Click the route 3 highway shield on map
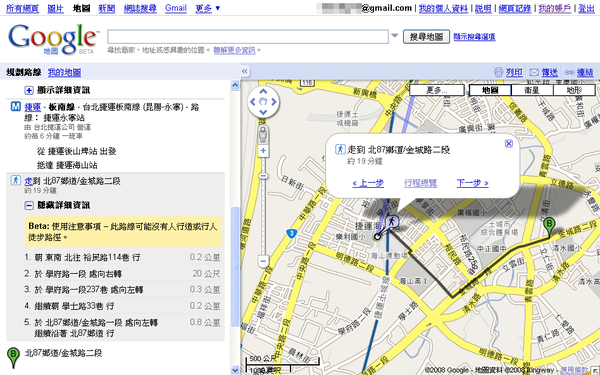Viewport: 600px width, 375px height. [x=292, y=233]
